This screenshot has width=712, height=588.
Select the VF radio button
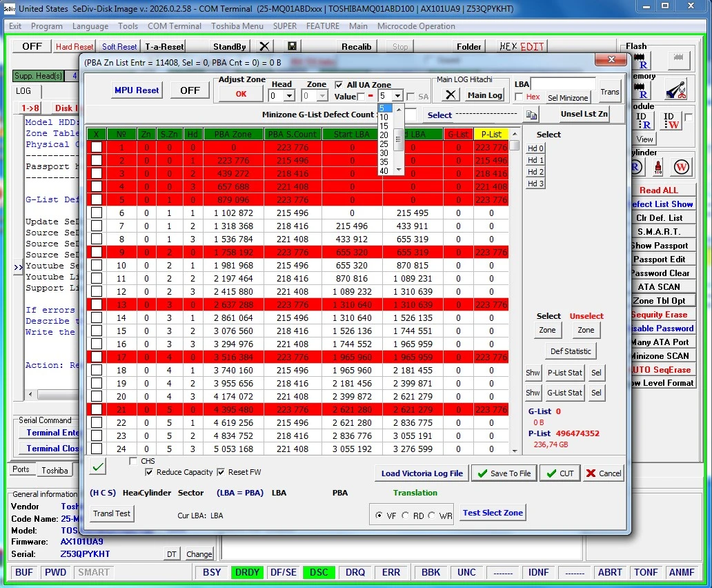379,516
